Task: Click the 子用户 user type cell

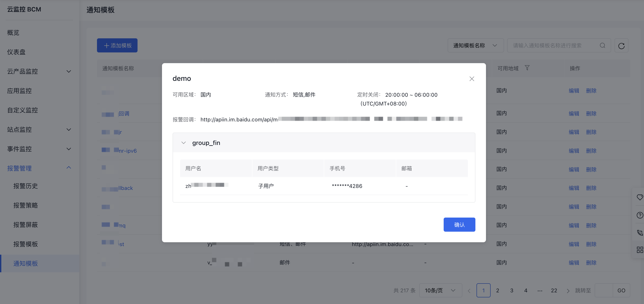Action: point(266,186)
